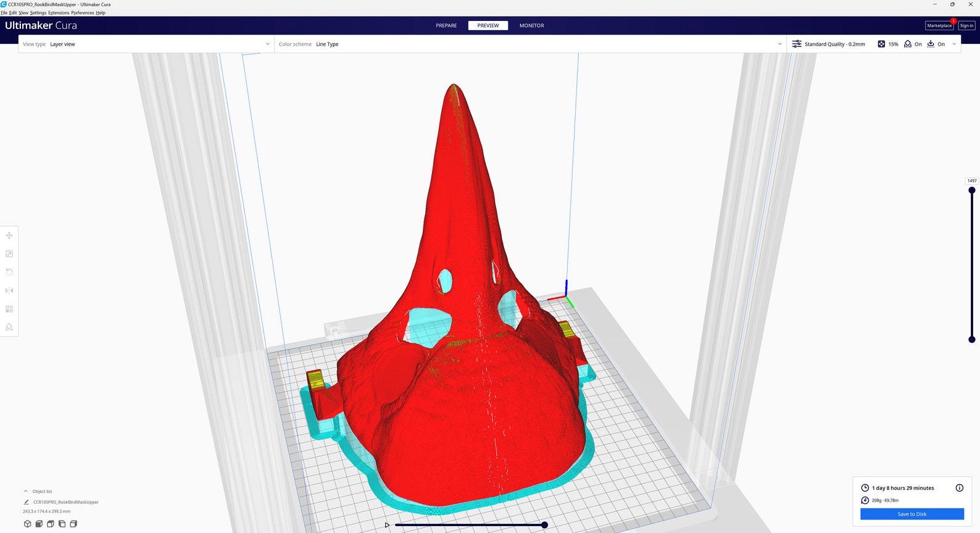The image size is (980, 533).
Task: Select the Mirror tool in left toolbar
Action: point(9,290)
